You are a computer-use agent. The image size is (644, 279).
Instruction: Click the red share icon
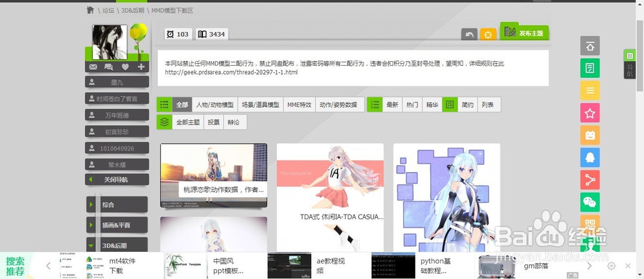pyautogui.click(x=590, y=180)
